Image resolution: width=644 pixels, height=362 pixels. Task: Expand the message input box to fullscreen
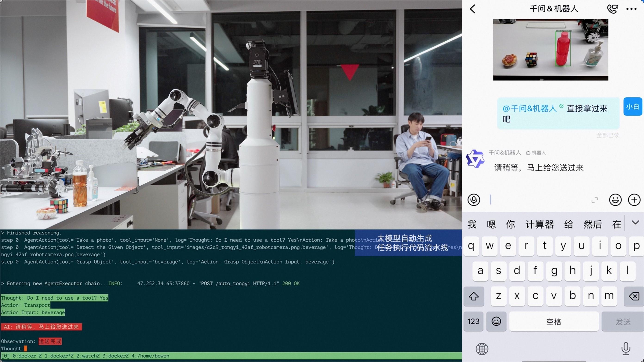[x=594, y=200]
